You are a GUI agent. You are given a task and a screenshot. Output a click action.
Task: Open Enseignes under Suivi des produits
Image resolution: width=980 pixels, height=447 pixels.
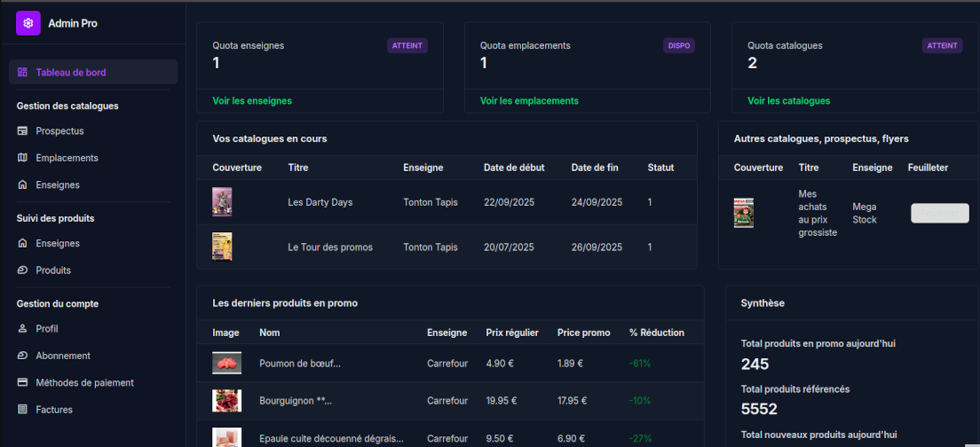click(x=58, y=243)
